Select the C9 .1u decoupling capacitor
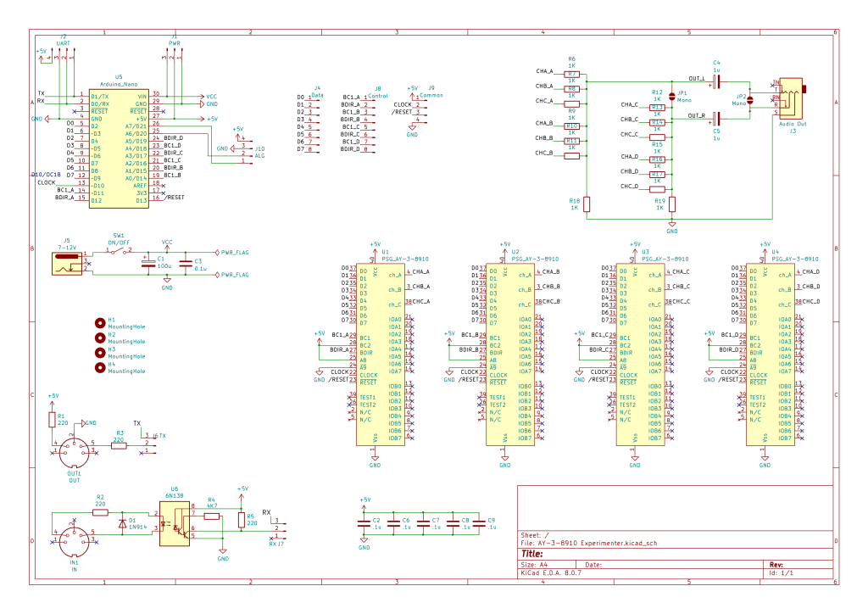Image resolution: width=868 pixels, height=614 pixels. pyautogui.click(x=479, y=523)
